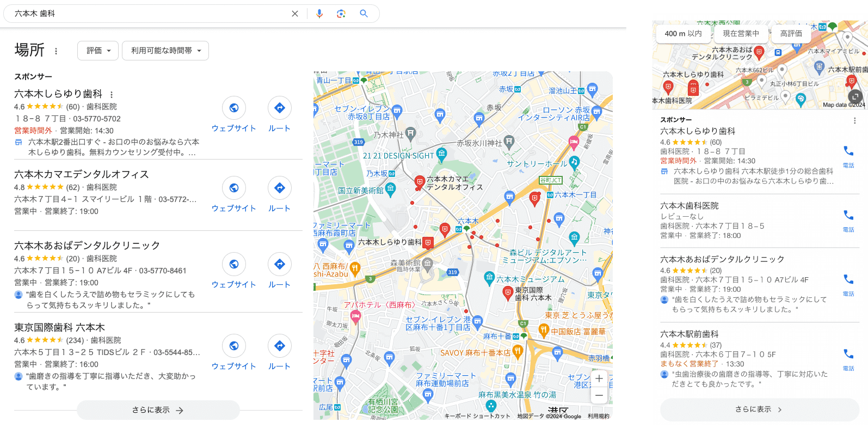Click さらに表示 button in right panel
The image size is (868, 434).
click(x=760, y=409)
